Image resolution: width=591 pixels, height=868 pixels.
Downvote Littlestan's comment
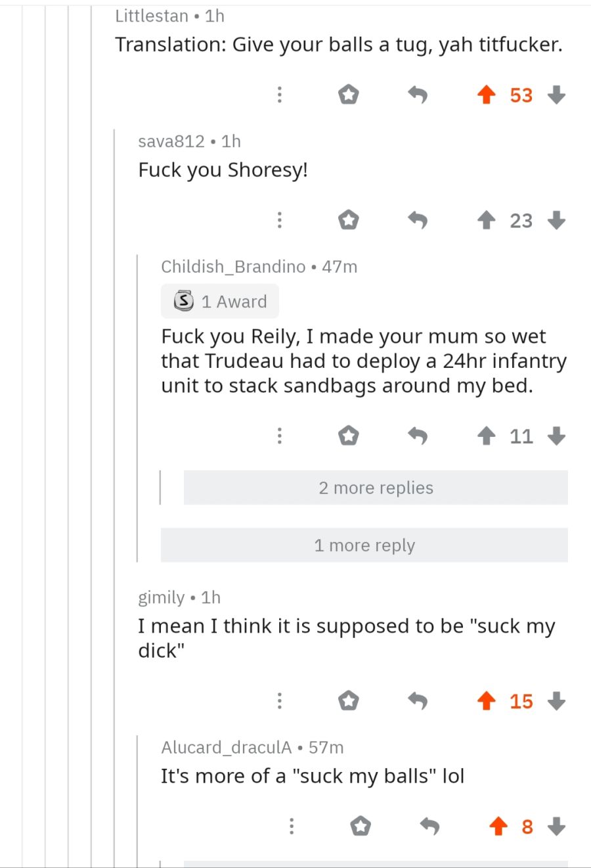[556, 95]
